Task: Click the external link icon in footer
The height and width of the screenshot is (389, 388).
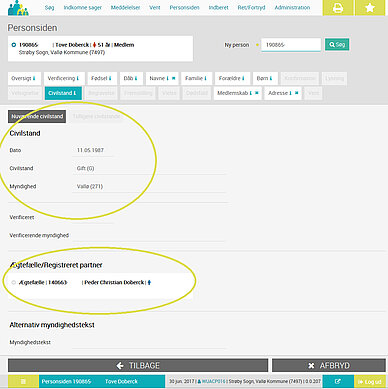Action: (338, 381)
